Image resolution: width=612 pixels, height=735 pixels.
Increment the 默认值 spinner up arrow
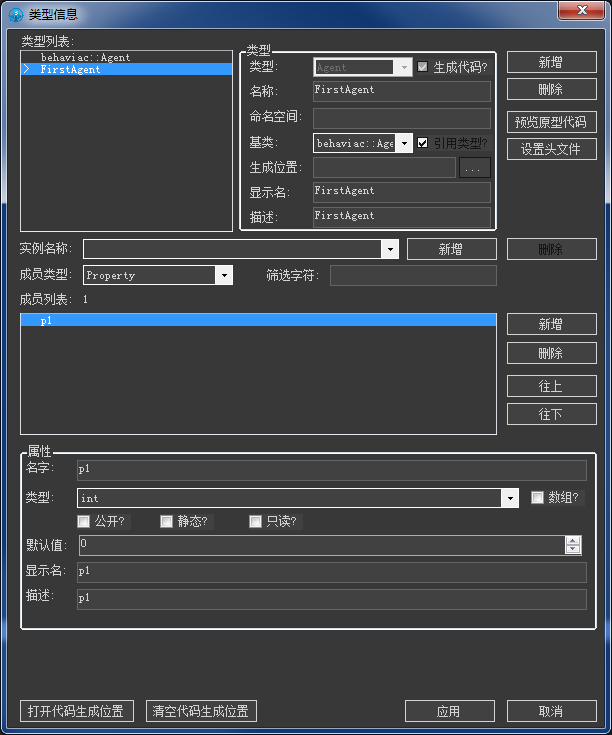(x=573, y=541)
